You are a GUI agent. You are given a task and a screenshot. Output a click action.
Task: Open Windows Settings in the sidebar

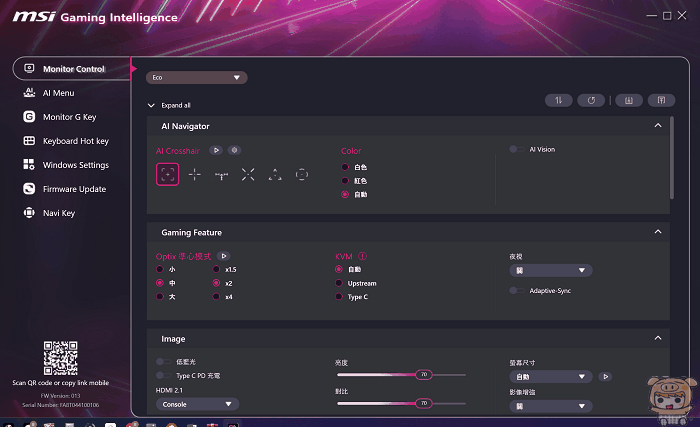pos(75,165)
